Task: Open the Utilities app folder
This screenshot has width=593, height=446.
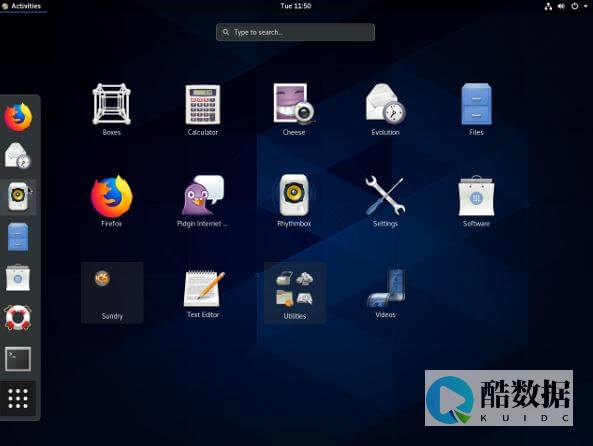Action: pos(295,293)
